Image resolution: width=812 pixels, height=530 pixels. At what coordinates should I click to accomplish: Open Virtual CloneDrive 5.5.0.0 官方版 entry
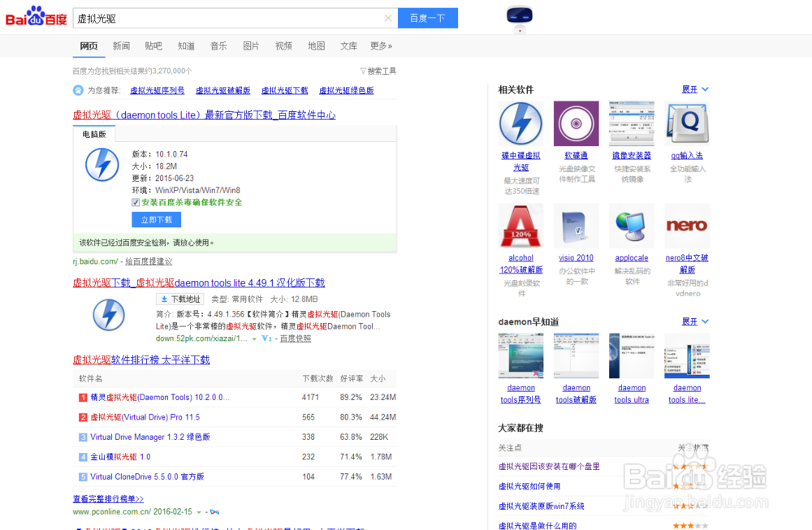click(147, 476)
